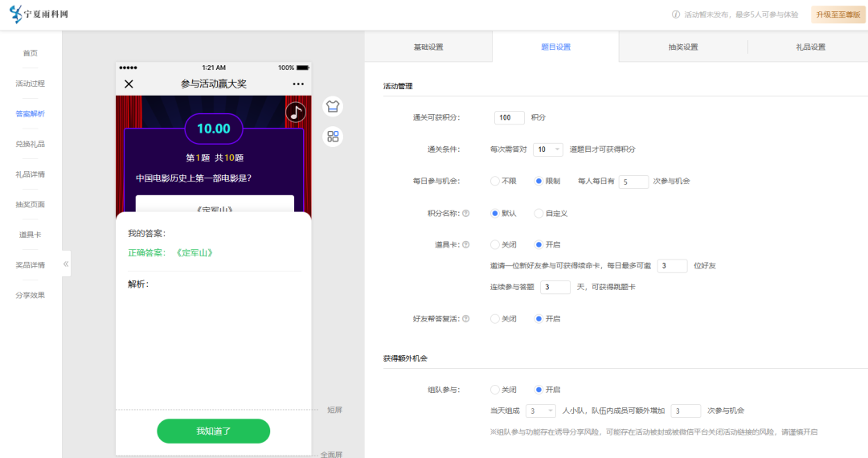
Task: Open the 通关条件 question count dropdown
Action: 548,149
